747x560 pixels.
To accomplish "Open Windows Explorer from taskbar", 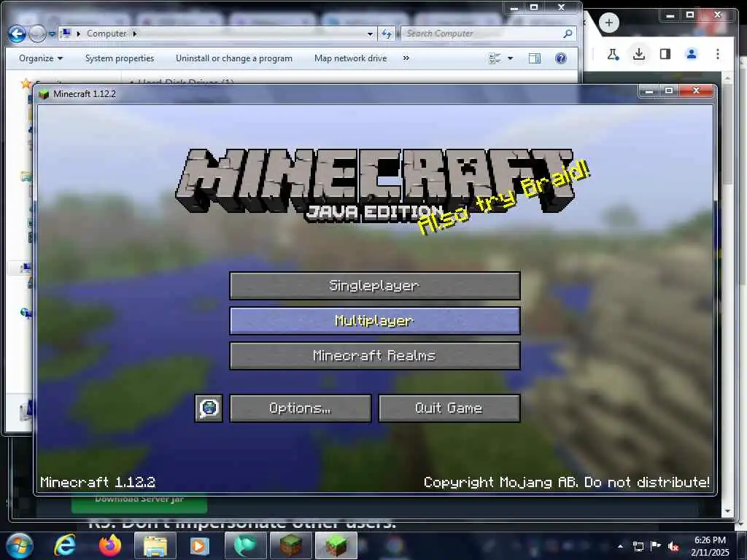I will (155, 545).
